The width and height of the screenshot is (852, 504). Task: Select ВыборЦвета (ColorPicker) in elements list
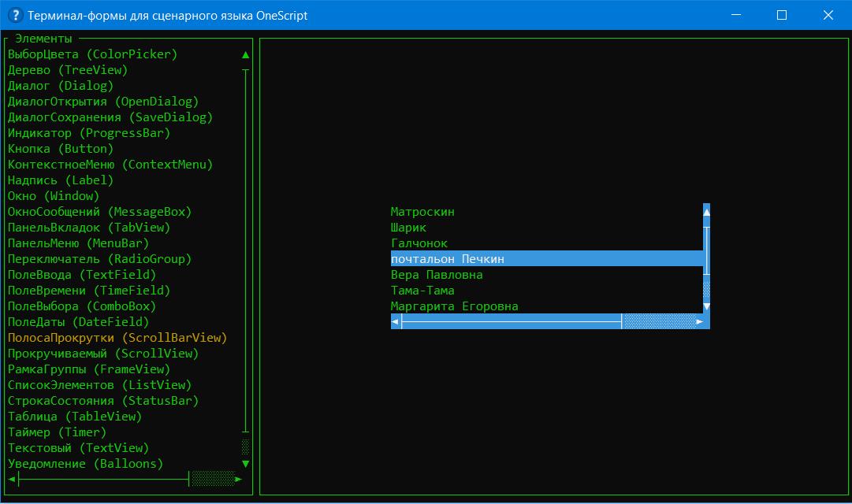coord(92,54)
